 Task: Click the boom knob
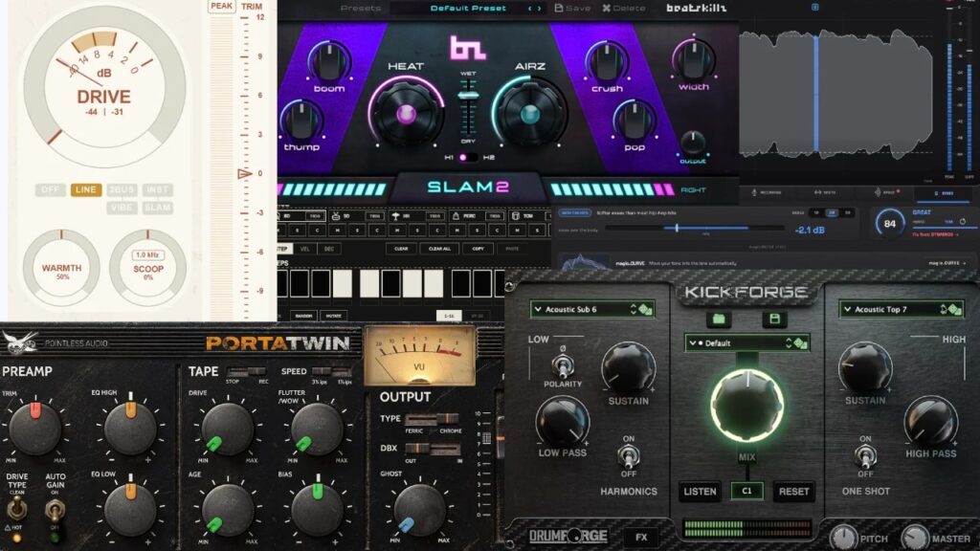tap(329, 61)
